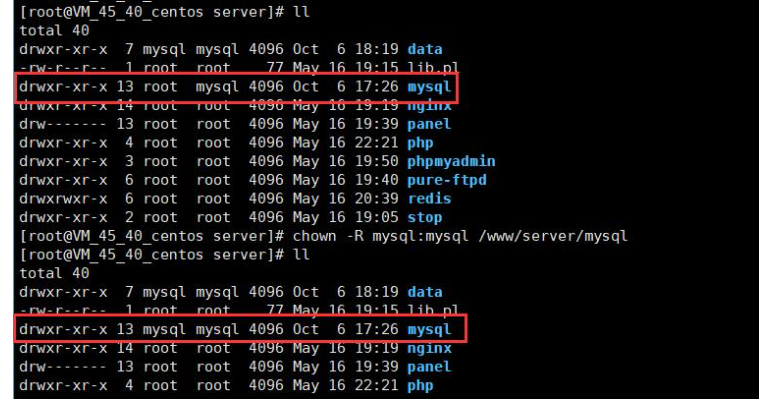The height and width of the screenshot is (403, 767).
Task: Click php directory on the bottom line
Action: [x=419, y=386]
